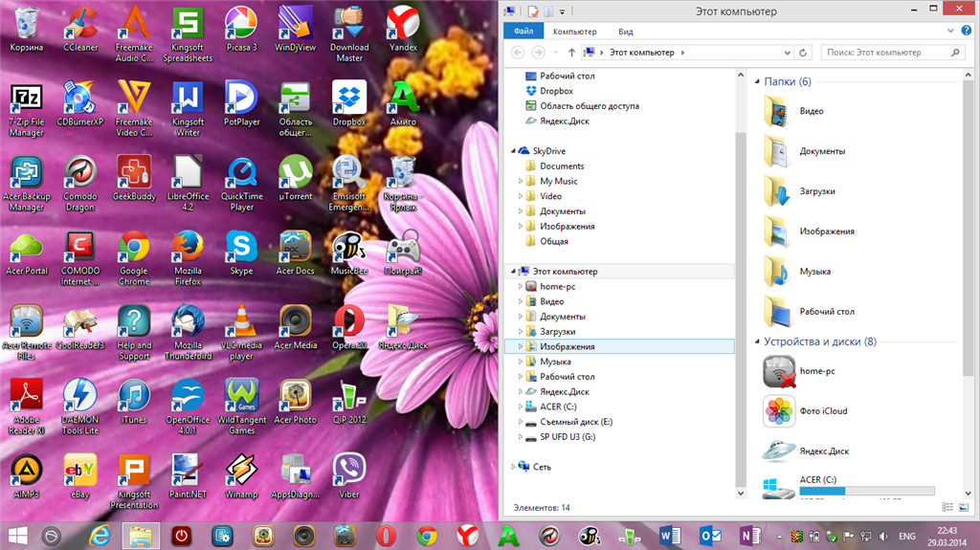
Task: Click the Windows Start button
Action: 18,536
